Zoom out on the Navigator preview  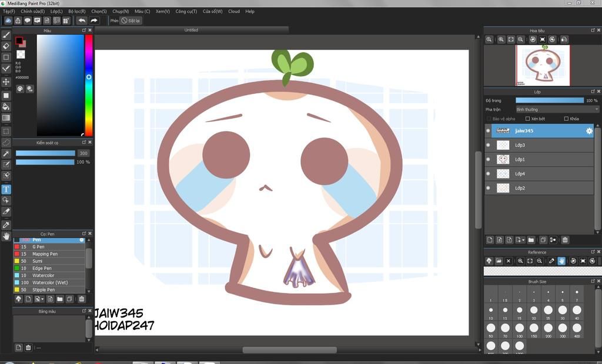click(x=520, y=39)
